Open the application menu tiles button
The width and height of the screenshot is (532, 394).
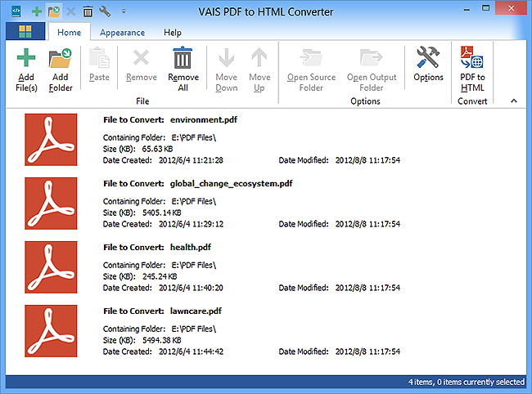coord(25,32)
